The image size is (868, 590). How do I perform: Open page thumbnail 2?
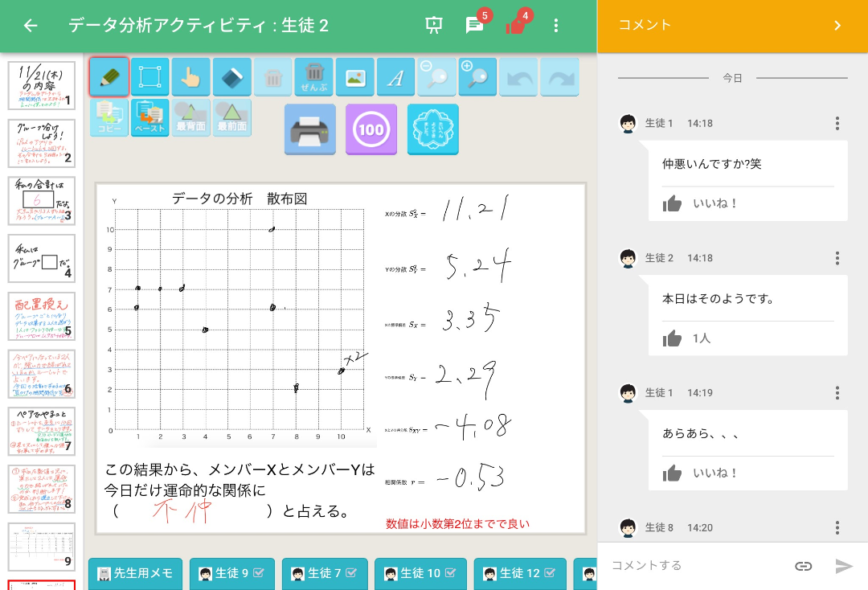pyautogui.click(x=42, y=143)
